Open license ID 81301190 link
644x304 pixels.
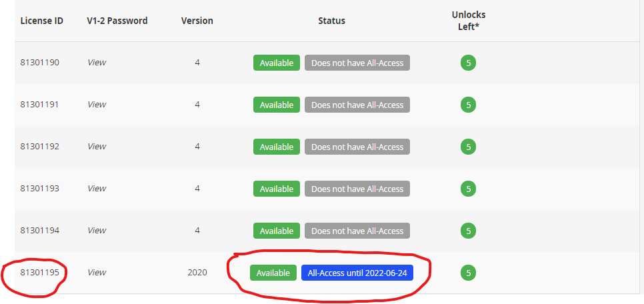coord(39,63)
